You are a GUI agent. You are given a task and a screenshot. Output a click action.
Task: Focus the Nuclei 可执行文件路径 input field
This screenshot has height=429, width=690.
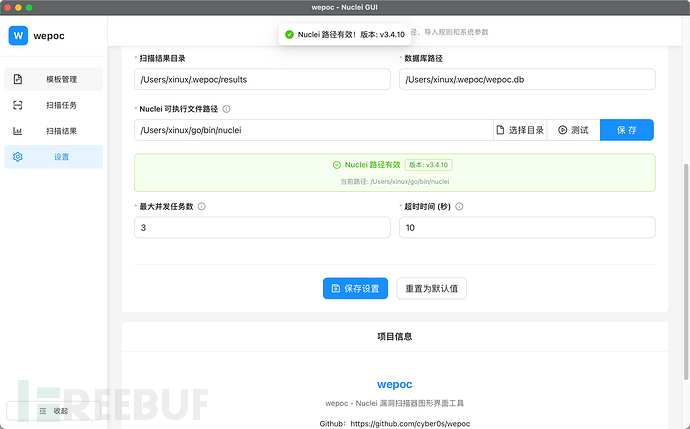click(314, 130)
